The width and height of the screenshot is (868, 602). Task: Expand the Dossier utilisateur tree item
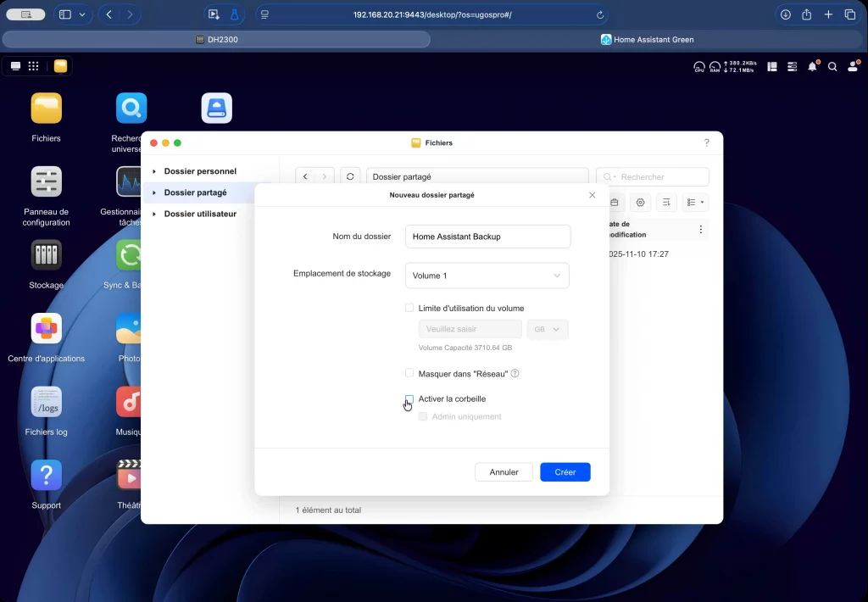point(154,215)
